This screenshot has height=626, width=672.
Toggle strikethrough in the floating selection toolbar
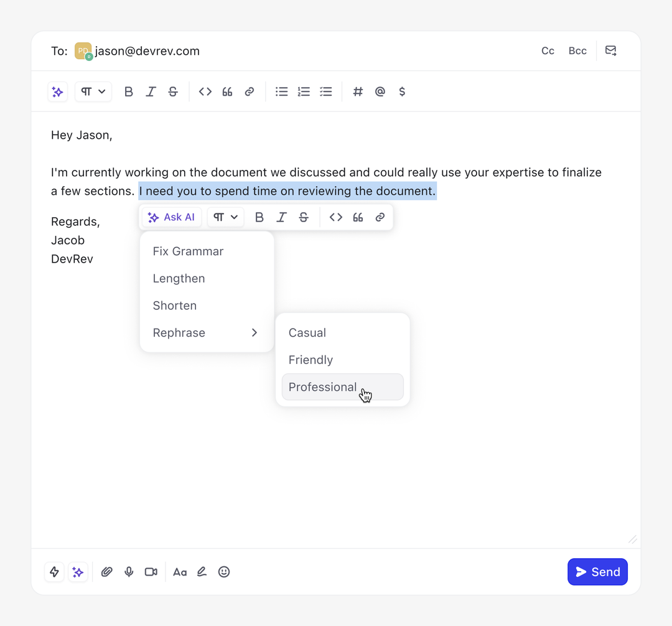pyautogui.click(x=304, y=217)
